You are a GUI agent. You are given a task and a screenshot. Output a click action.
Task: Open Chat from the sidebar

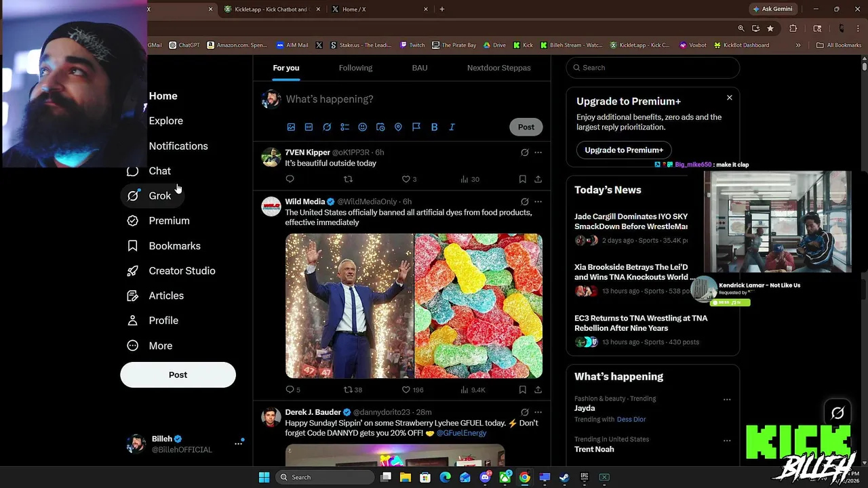pyautogui.click(x=149, y=171)
